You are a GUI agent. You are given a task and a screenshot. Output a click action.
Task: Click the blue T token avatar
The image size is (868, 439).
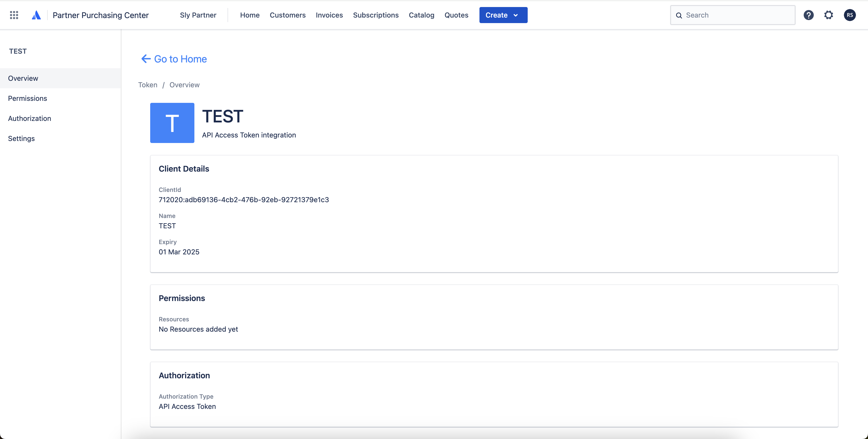[172, 123]
